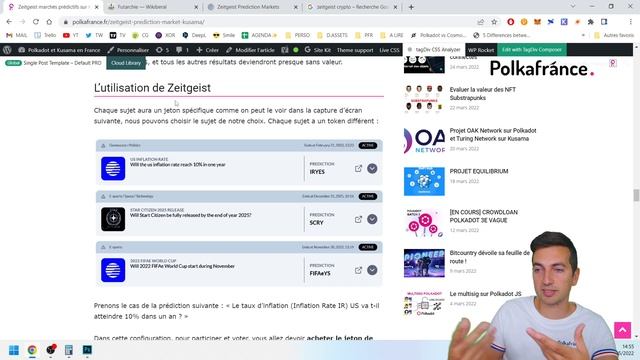Open Live CSS in the admin bar
640x360 pixels.
click(389, 50)
